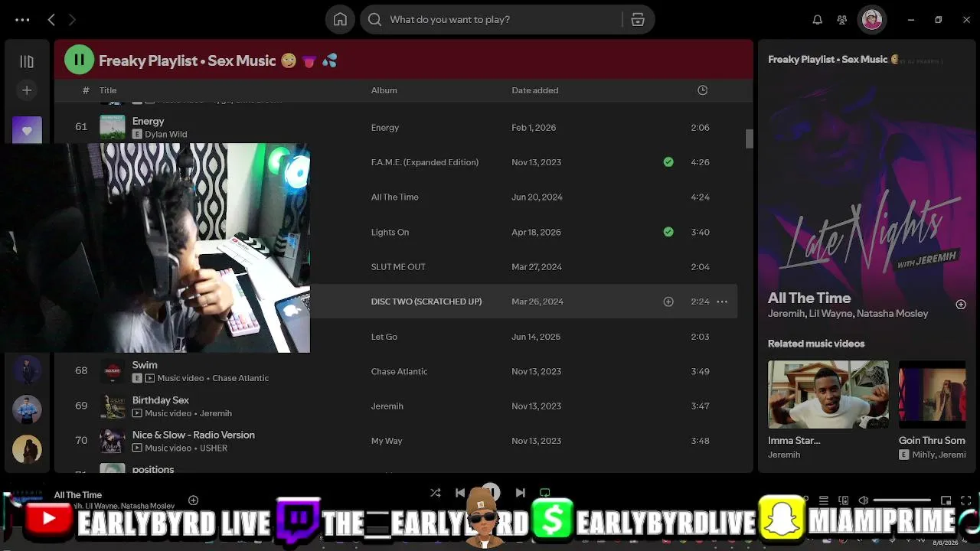
Task: Open DISC TWO (SCRATCHED UP) album link
Action: point(426,302)
